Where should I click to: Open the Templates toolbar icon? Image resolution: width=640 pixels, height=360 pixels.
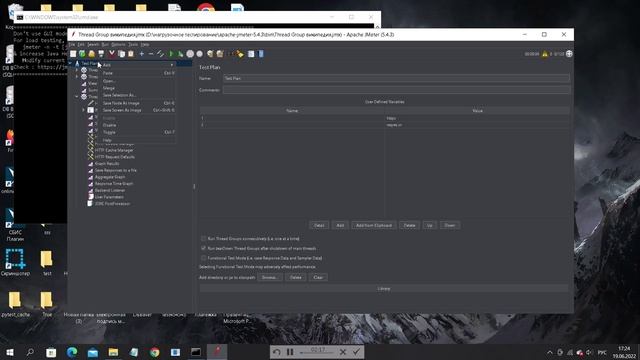pyautogui.click(x=82, y=54)
